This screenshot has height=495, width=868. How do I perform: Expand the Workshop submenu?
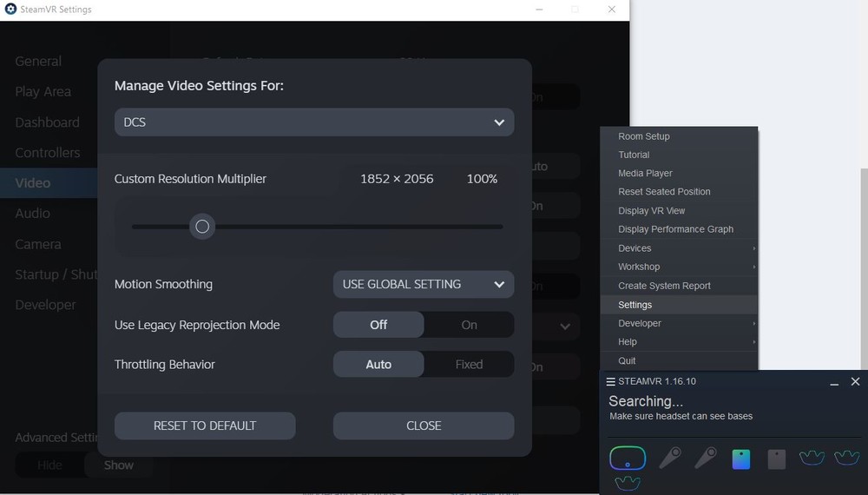680,267
